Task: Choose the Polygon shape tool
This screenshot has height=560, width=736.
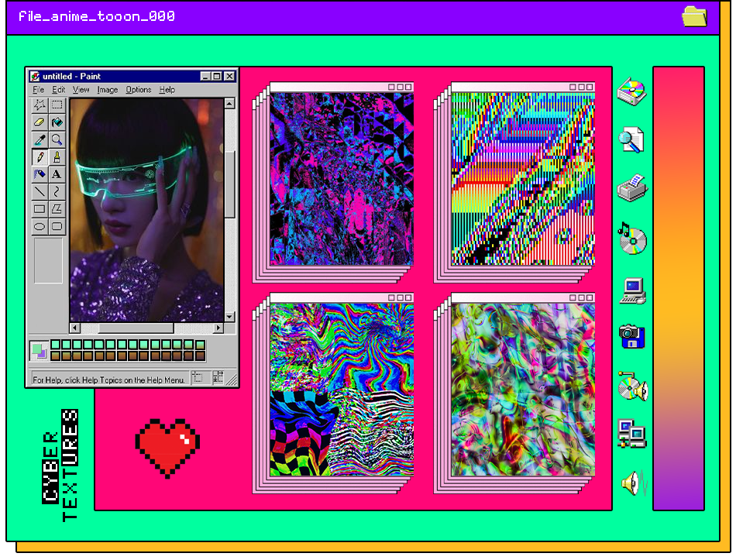Action: click(57, 209)
